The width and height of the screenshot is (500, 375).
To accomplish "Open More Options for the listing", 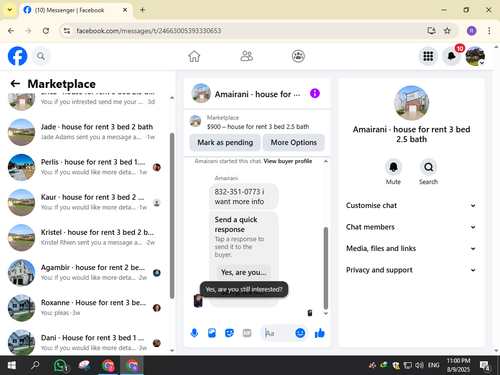I will [294, 142].
